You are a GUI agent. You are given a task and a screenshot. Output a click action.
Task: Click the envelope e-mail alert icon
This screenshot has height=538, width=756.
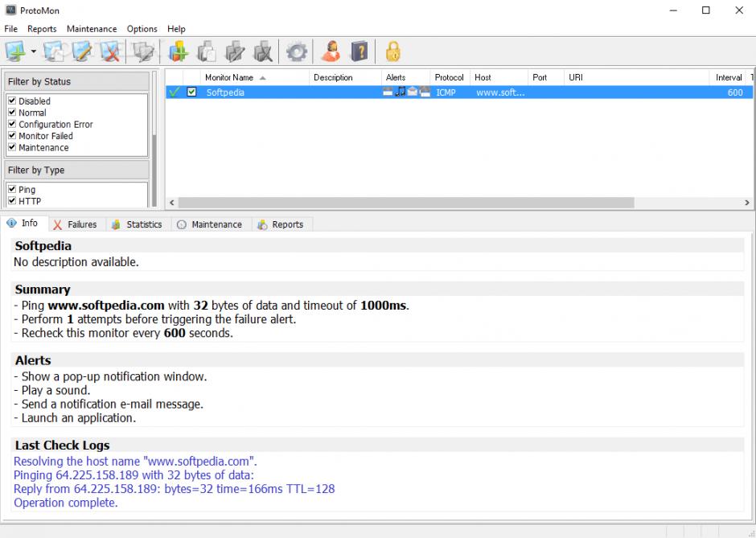click(x=413, y=92)
